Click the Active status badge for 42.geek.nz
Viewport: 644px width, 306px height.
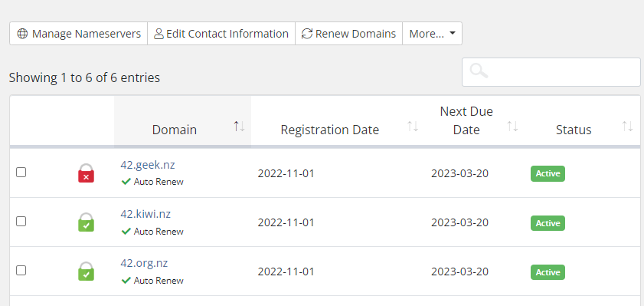point(548,173)
